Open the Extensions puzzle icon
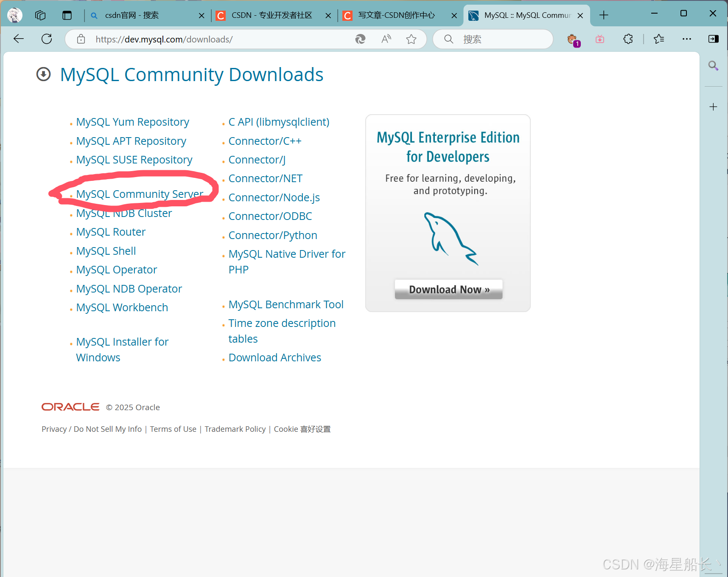The width and height of the screenshot is (728, 577). pos(628,39)
